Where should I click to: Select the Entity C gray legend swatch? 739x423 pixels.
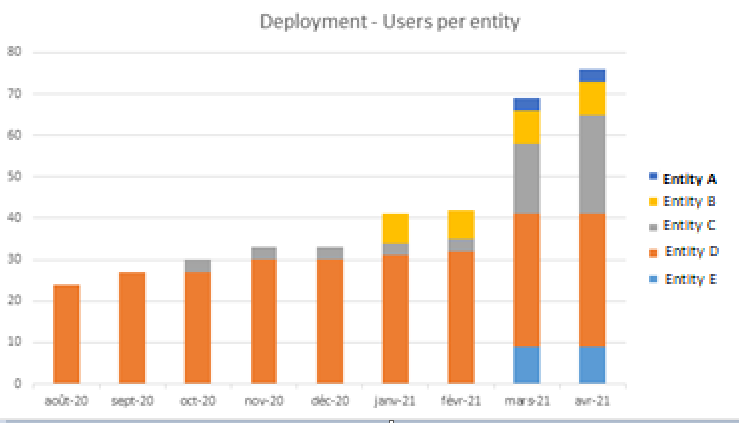653,227
